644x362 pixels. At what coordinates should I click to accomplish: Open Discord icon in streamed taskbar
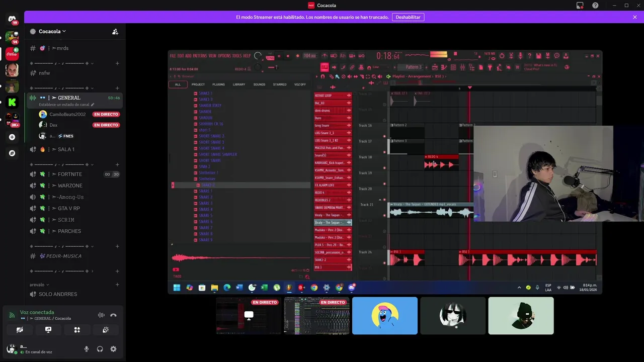point(352,288)
